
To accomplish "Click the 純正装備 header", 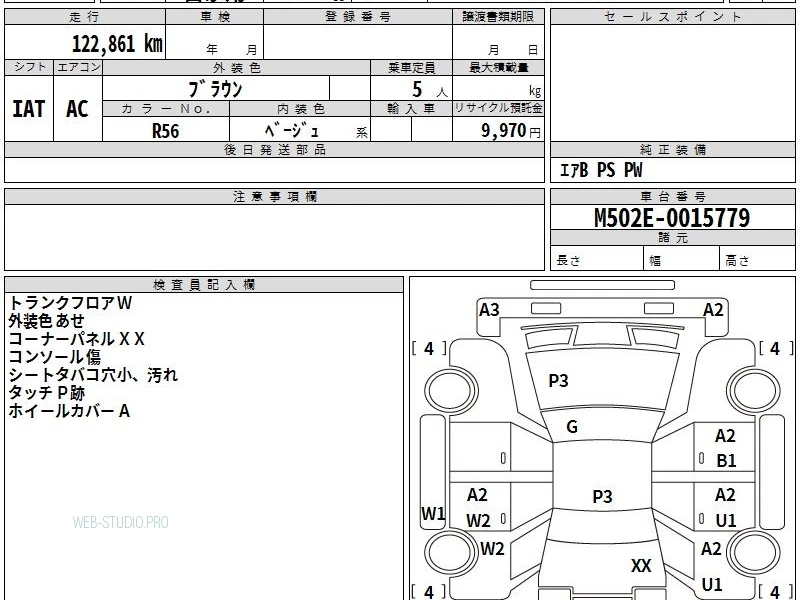I will (x=672, y=150).
